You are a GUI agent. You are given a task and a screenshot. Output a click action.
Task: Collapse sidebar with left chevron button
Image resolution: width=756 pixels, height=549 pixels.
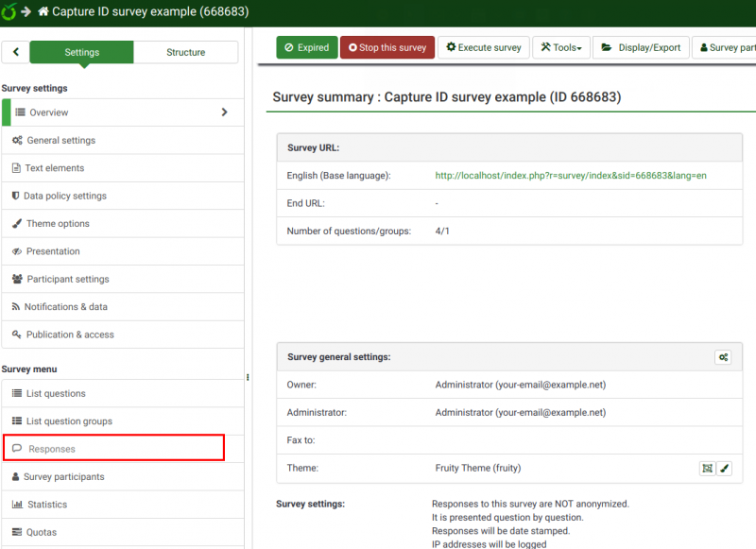(x=16, y=52)
